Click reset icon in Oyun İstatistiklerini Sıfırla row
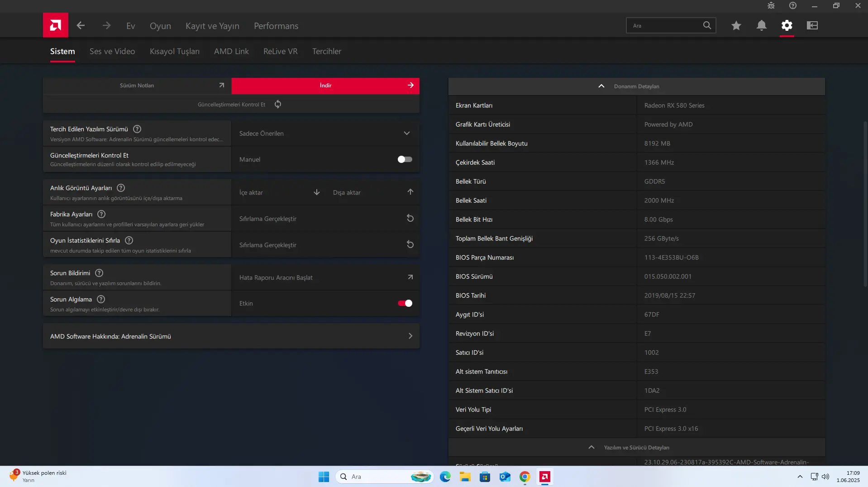This screenshot has width=868, height=487. point(410,244)
